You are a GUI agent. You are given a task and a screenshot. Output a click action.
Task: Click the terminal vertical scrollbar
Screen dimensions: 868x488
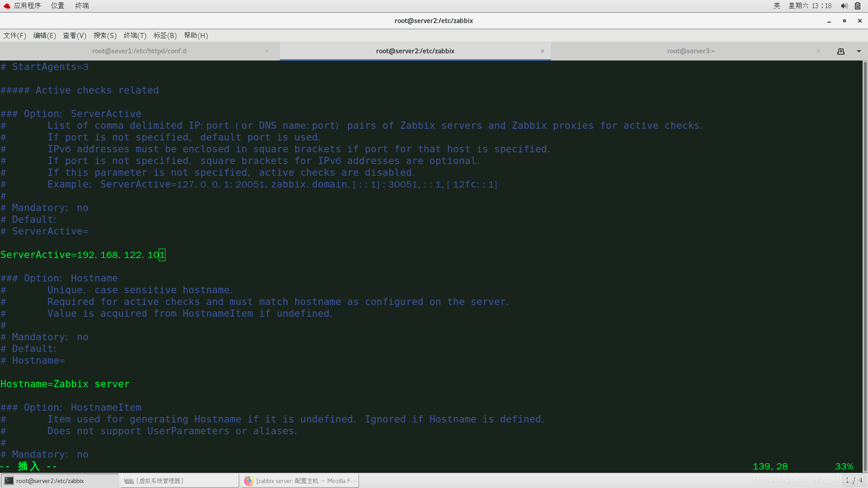point(865,267)
